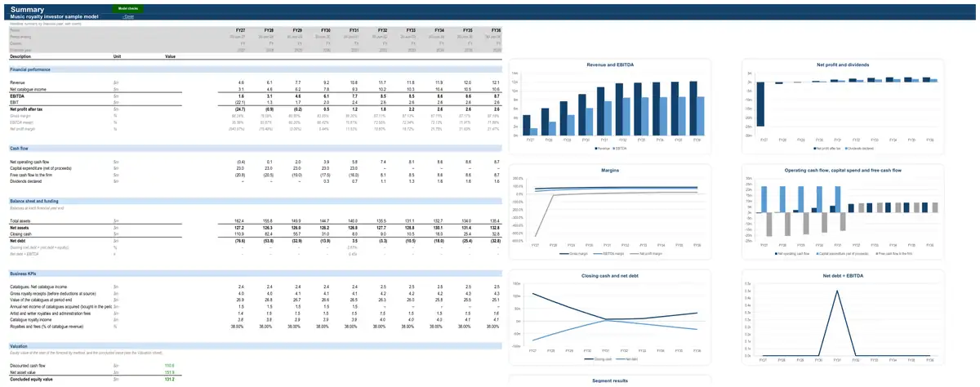The width and height of the screenshot is (980, 387).
Task: Click the Closing cash row label
Action: [x=20, y=234]
